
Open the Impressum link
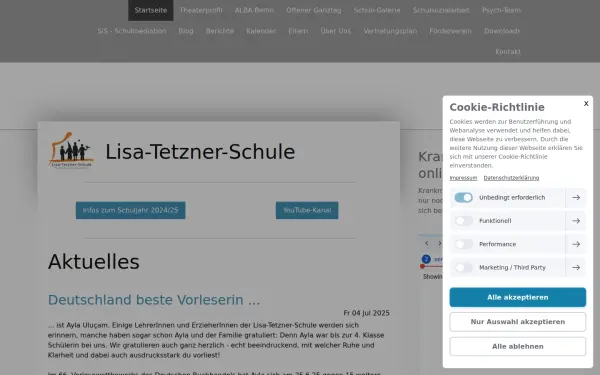[x=463, y=178]
